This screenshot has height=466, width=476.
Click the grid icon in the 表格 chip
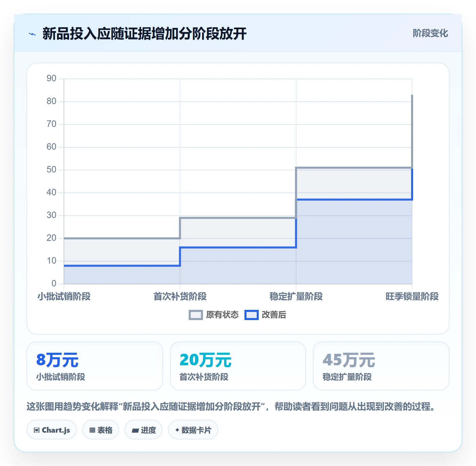92,430
